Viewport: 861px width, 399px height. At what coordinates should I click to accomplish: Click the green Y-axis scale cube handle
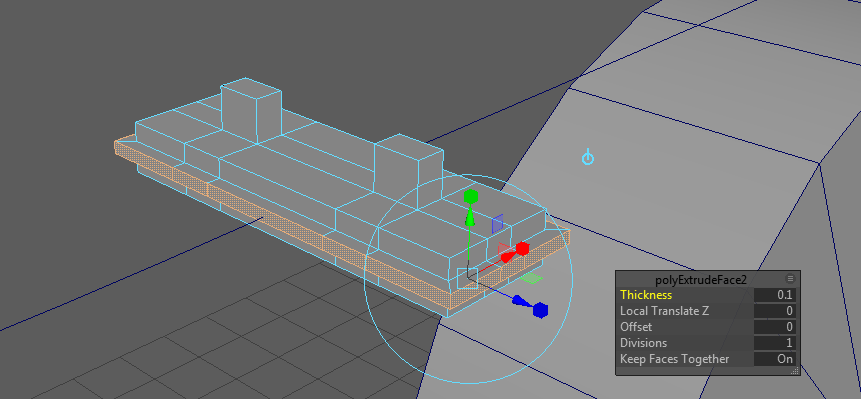471,196
